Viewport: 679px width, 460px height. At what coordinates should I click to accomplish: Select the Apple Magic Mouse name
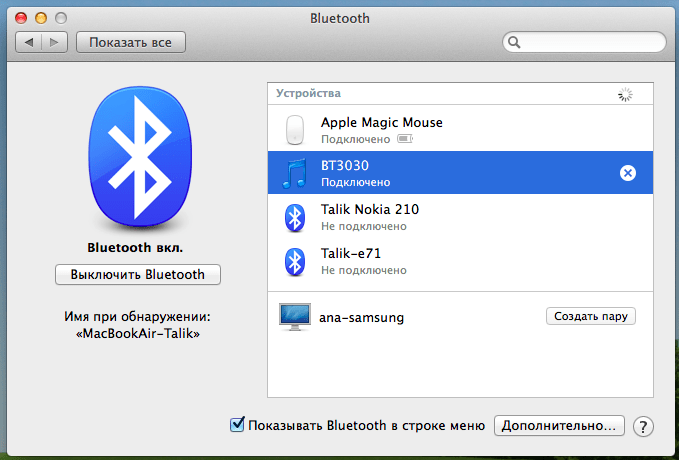(382, 123)
